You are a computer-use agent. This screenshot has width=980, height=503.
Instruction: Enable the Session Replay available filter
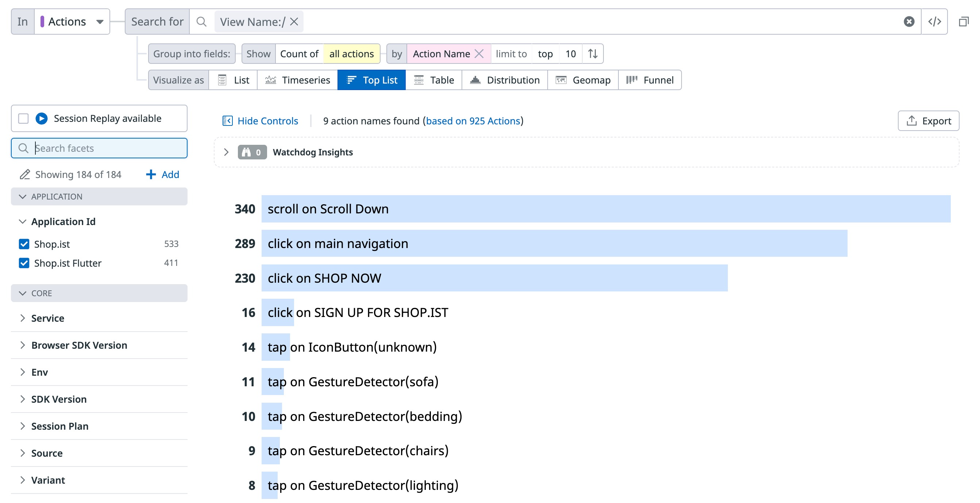(x=24, y=118)
